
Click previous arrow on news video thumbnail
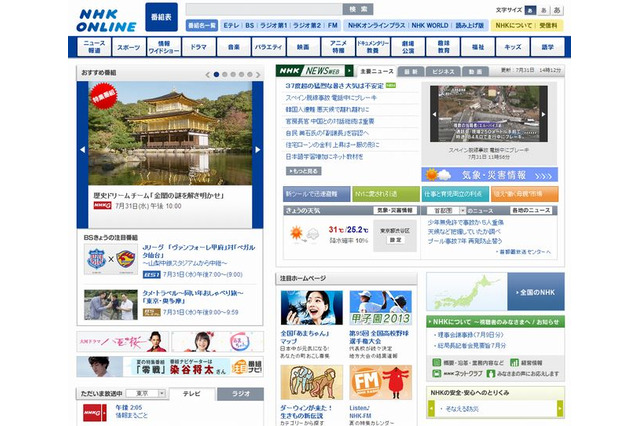[x=434, y=114]
